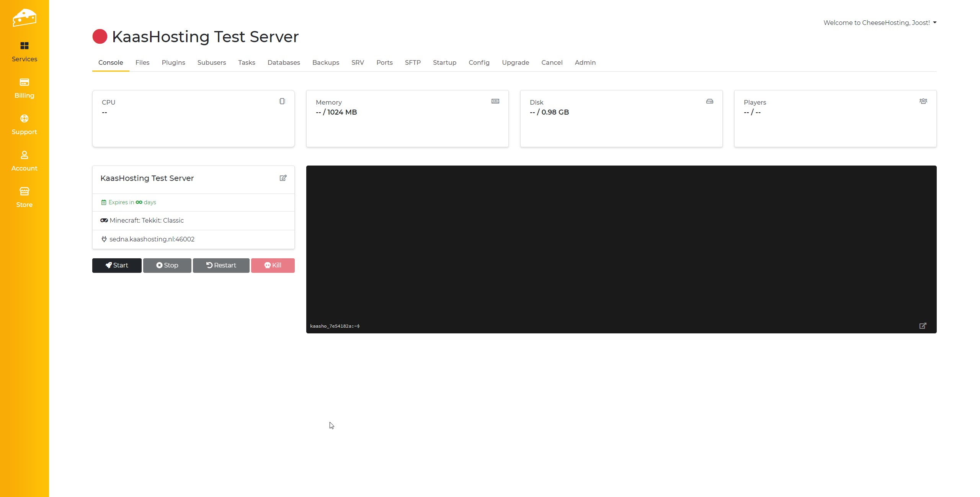Click the Restart button
The width and height of the screenshot is (980, 497).
(x=221, y=265)
